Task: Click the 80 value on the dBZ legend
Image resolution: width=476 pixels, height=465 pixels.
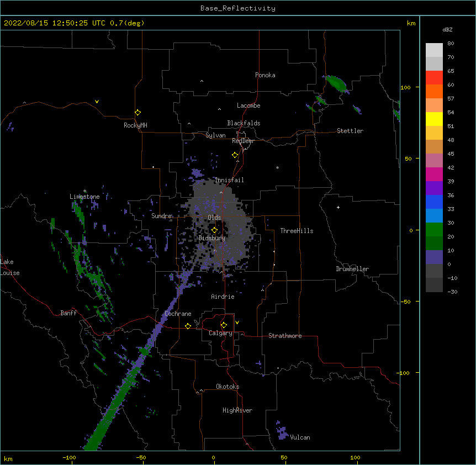Action: (451, 44)
